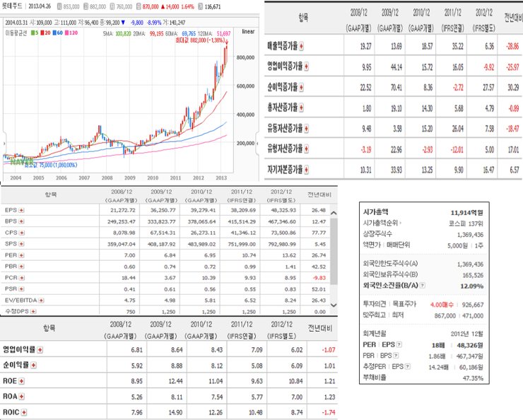Expand the 총자산증가율 row plus icon

(301, 107)
